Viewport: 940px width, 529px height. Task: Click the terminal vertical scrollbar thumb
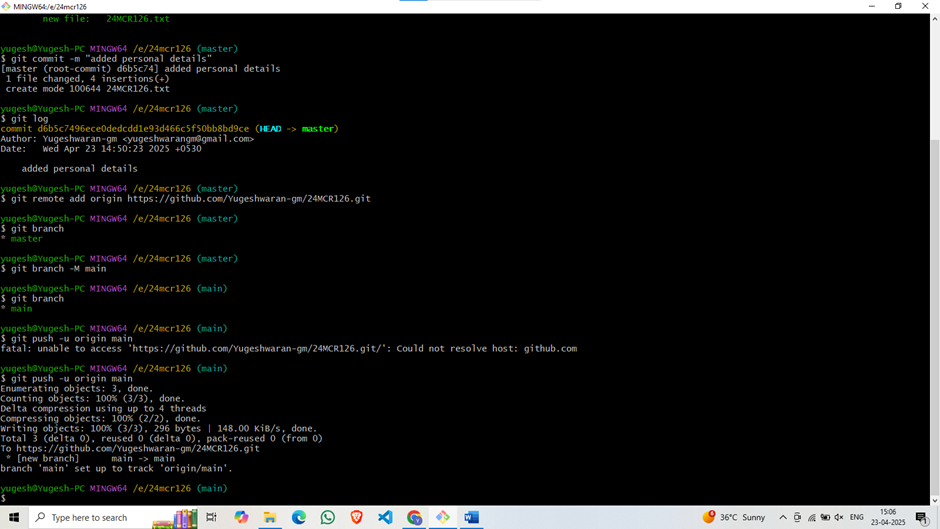[x=935, y=317]
